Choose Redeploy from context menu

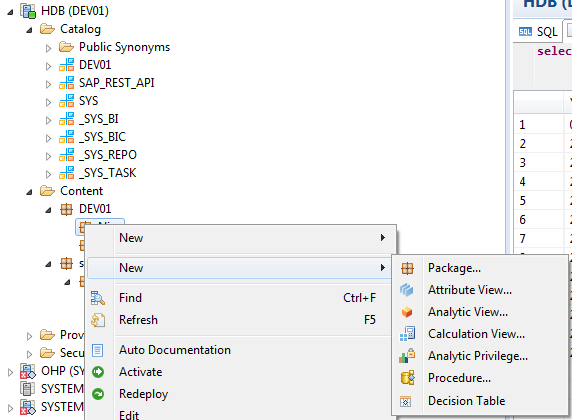point(240,394)
